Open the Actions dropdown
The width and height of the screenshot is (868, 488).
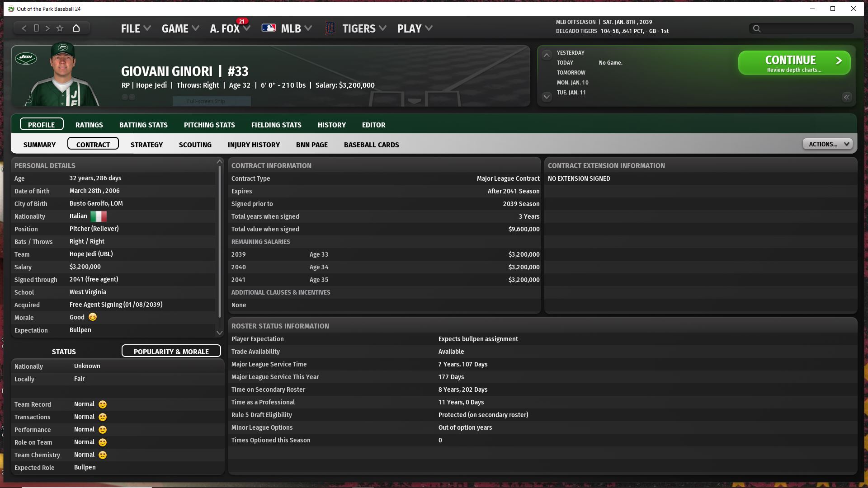(827, 144)
